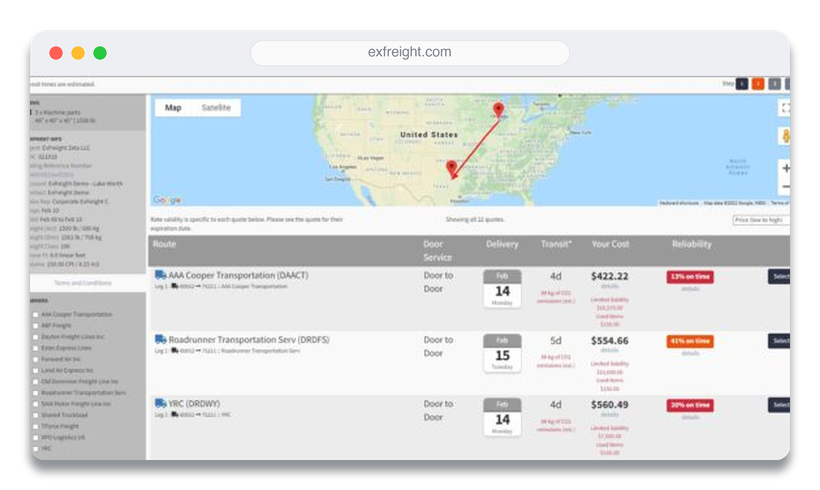Click the yellow minimize window button
This screenshot has width=820, height=490.
[78, 53]
